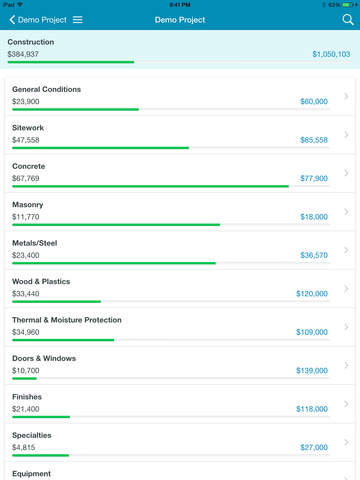The width and height of the screenshot is (360, 480).
Task: Click the Construction green progress bar
Action: (71, 62)
